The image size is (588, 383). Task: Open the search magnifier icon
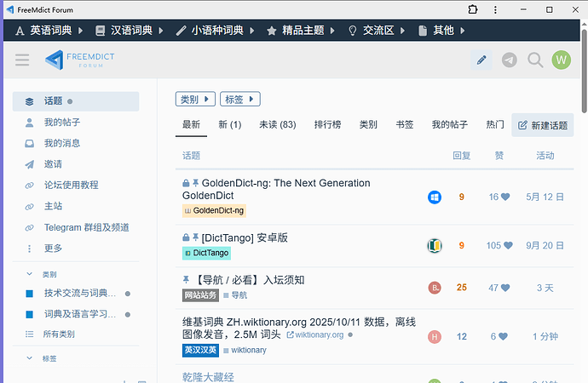tap(535, 60)
